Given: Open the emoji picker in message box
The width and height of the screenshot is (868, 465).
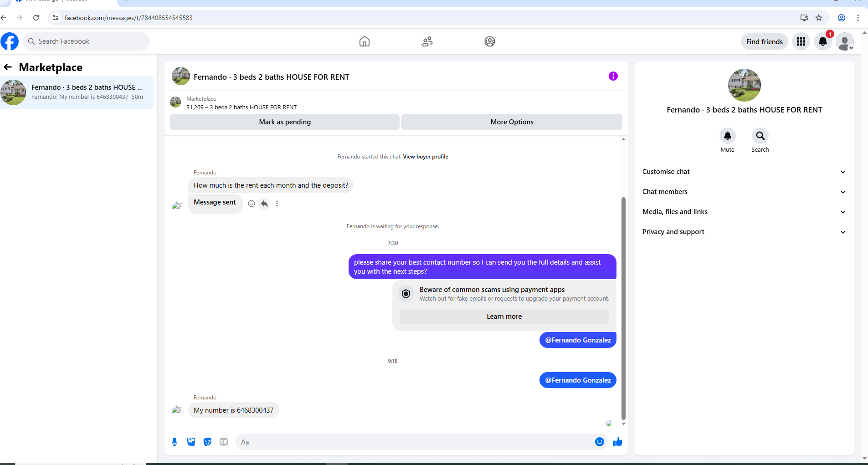Looking at the screenshot, I should tap(600, 442).
